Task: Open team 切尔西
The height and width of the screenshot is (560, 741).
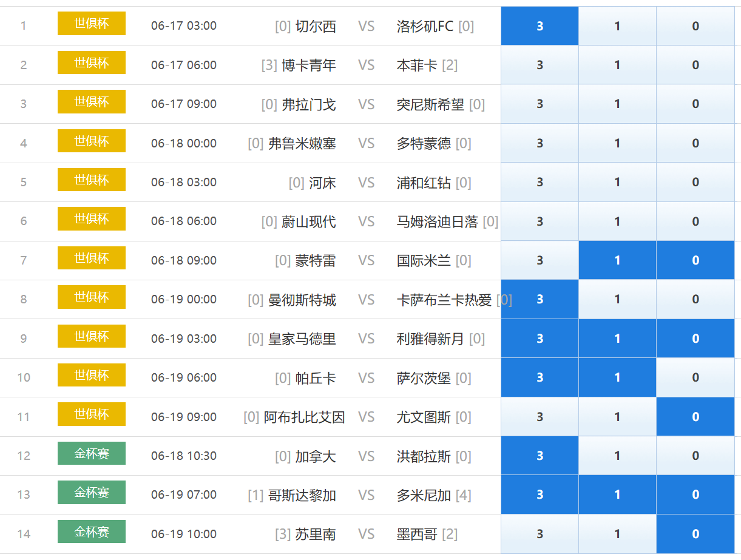Action: [x=316, y=27]
